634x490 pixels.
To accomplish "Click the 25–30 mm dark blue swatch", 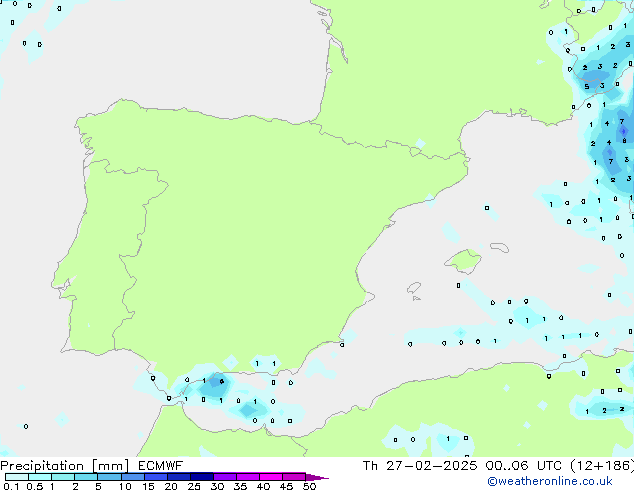I will 202,477.
